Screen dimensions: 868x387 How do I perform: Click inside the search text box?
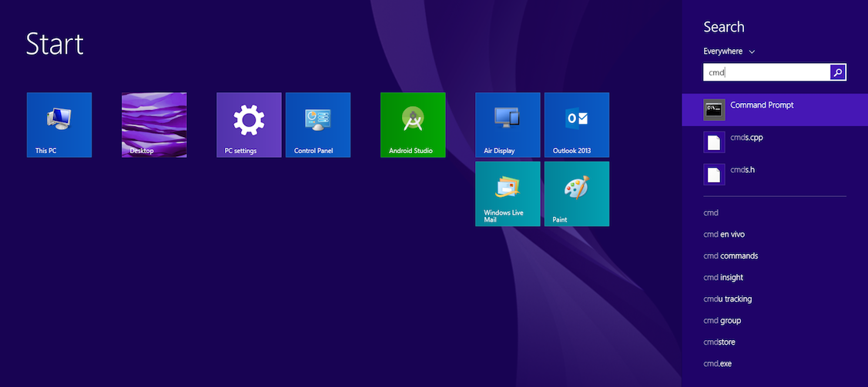click(x=766, y=72)
